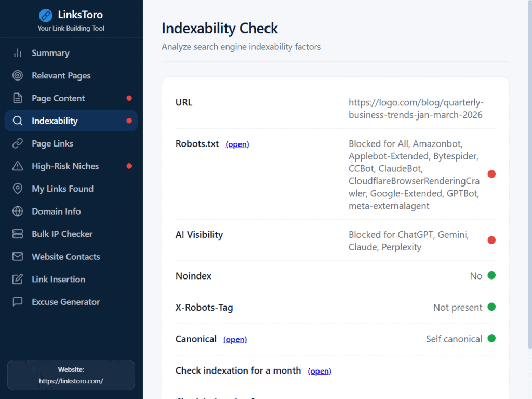Click the Relevant Pages target icon
This screenshot has height=399, width=532.
pos(18,75)
